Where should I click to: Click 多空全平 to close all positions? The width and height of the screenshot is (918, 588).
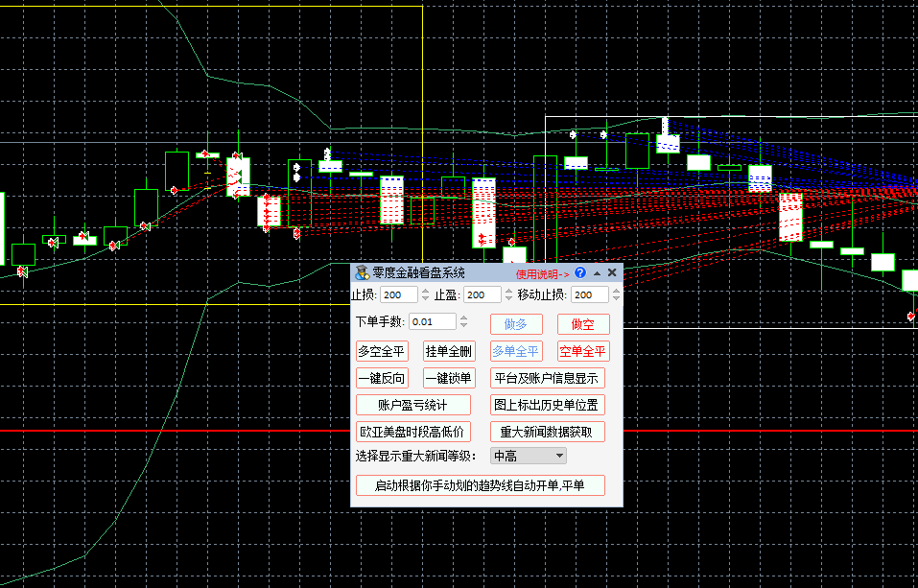coord(382,351)
